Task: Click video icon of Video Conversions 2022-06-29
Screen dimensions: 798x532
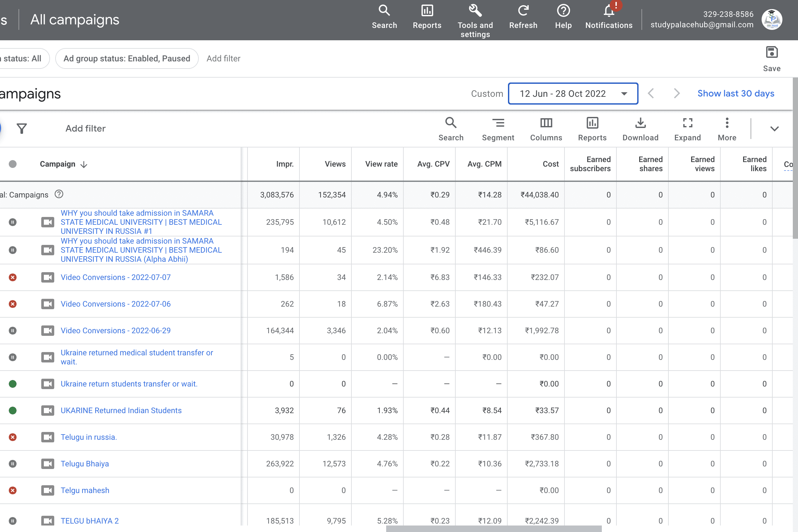Action: pyautogui.click(x=47, y=330)
